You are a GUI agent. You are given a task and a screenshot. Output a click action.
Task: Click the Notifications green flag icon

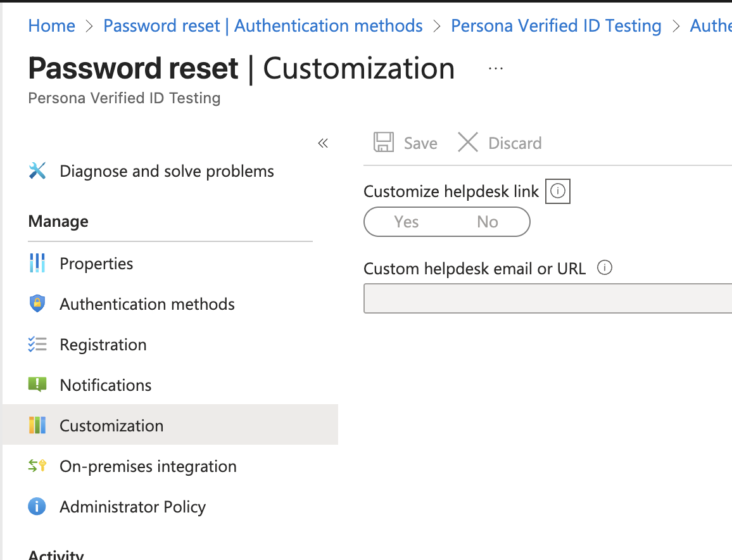coord(37,385)
